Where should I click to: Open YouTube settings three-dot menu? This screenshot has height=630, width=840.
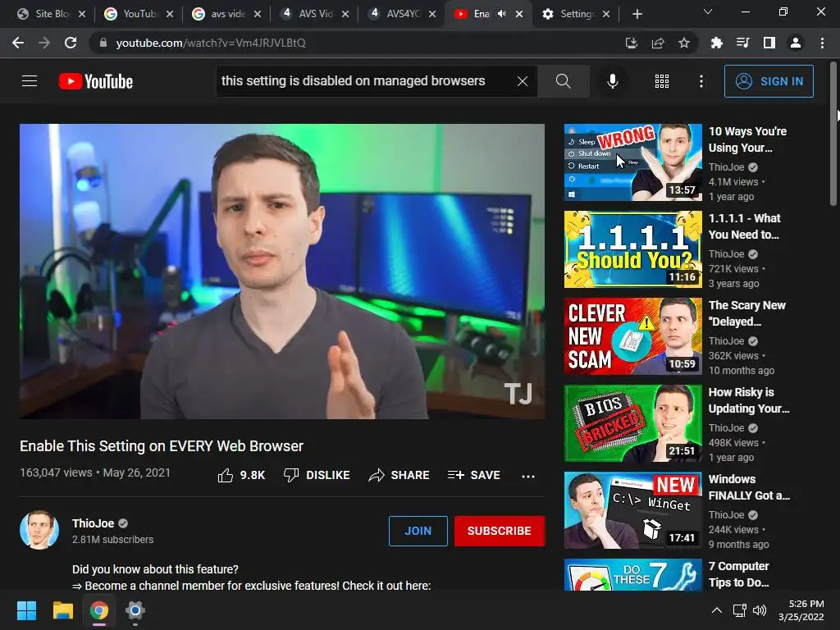tap(701, 81)
